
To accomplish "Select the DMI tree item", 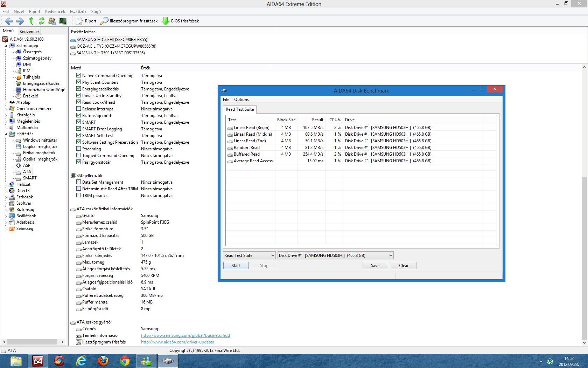I will click(x=27, y=64).
